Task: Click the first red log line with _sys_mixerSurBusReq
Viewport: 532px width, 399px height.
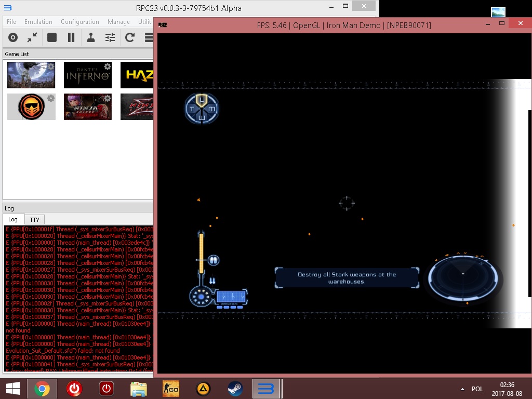Action: (x=79, y=229)
